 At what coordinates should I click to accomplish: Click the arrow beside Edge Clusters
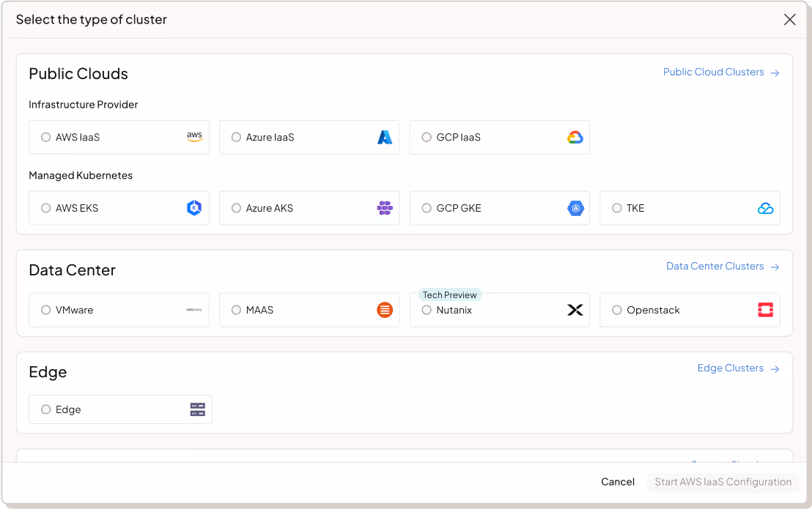775,369
